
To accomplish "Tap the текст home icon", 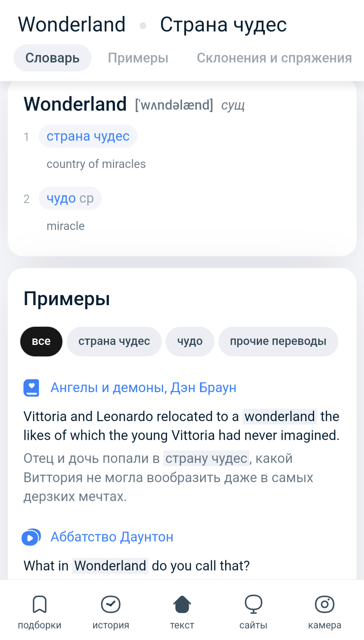I will coord(182,604).
